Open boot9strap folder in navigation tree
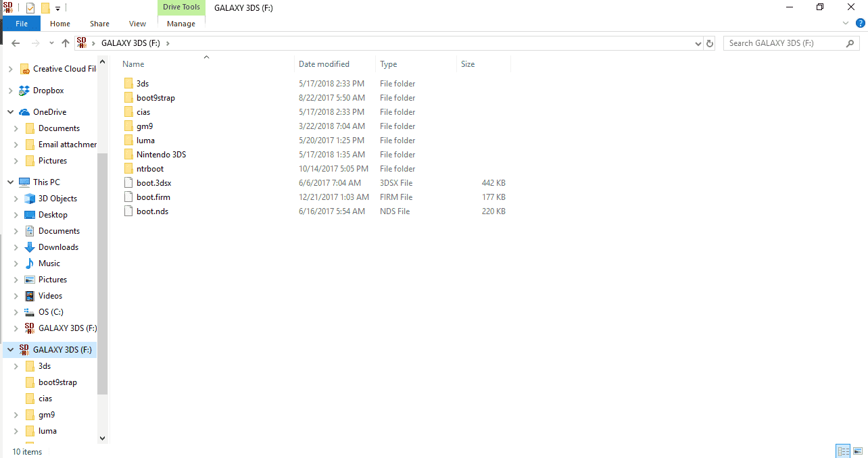Image resolution: width=868 pixels, height=458 pixels. pyautogui.click(x=57, y=382)
